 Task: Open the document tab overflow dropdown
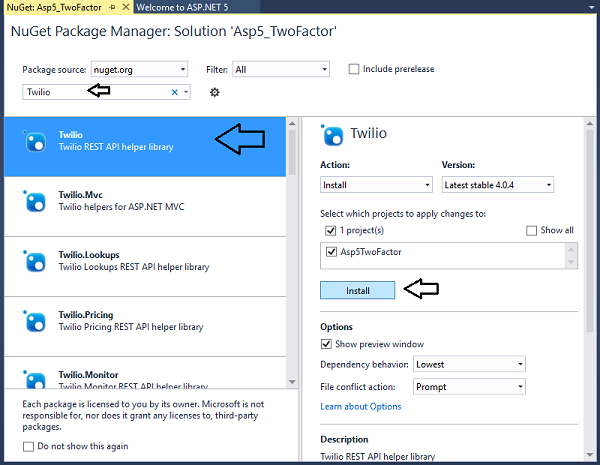592,7
